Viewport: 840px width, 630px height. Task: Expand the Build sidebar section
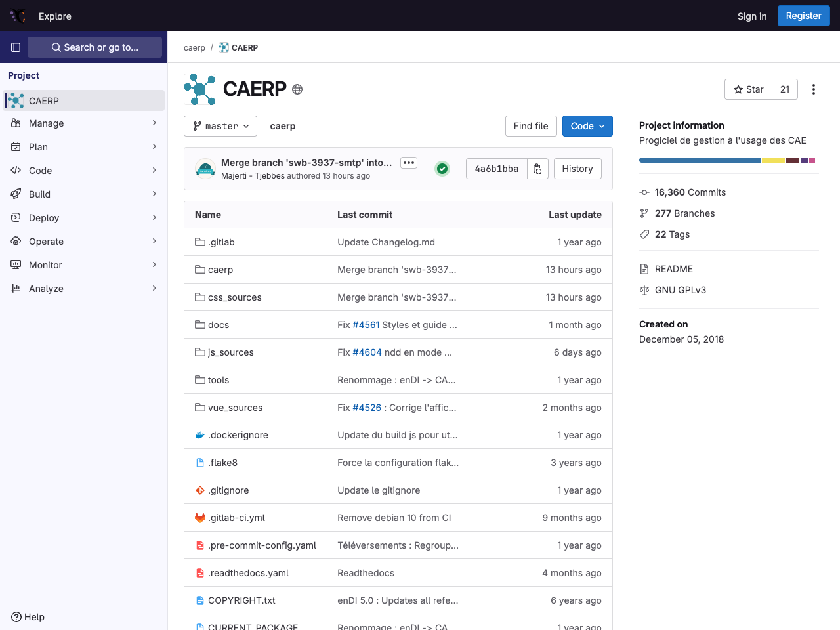click(84, 194)
